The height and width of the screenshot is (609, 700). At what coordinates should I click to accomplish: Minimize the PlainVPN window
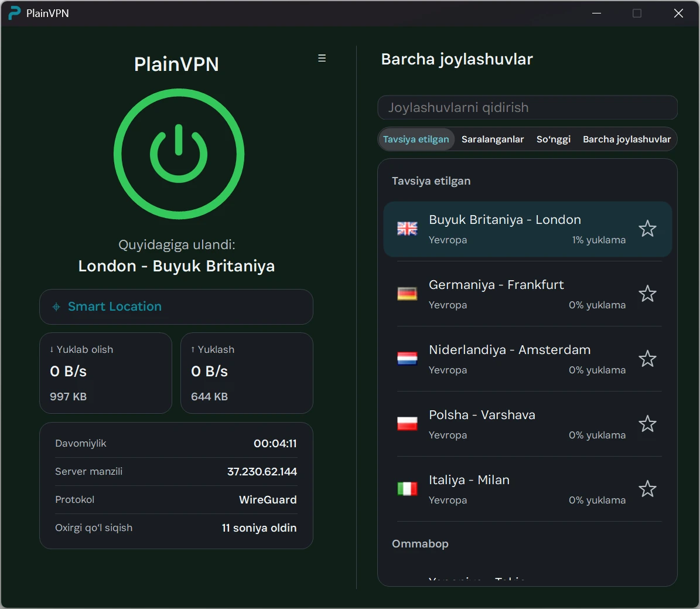click(x=596, y=13)
